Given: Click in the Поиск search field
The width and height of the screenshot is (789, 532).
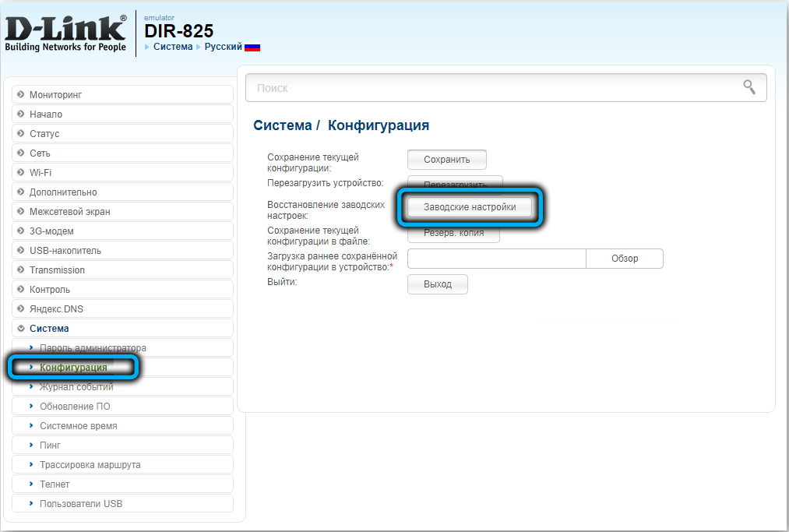Looking at the screenshot, I should point(491,88).
